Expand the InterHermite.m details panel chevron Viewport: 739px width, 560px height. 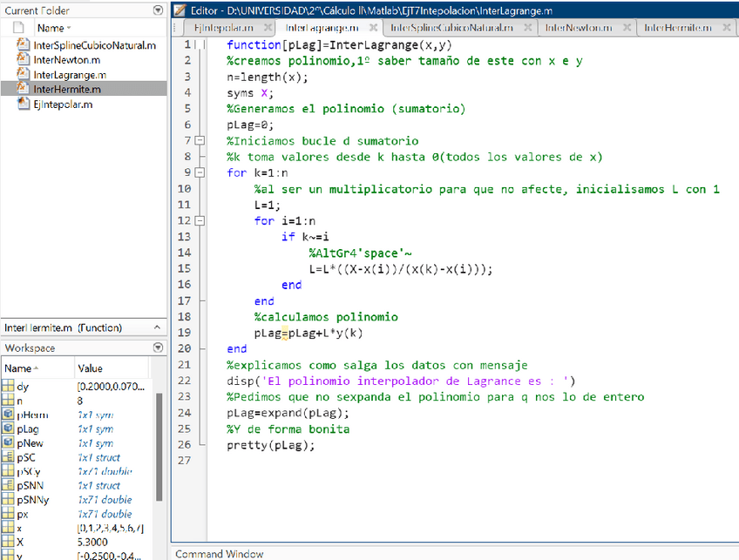pyautogui.click(x=157, y=327)
